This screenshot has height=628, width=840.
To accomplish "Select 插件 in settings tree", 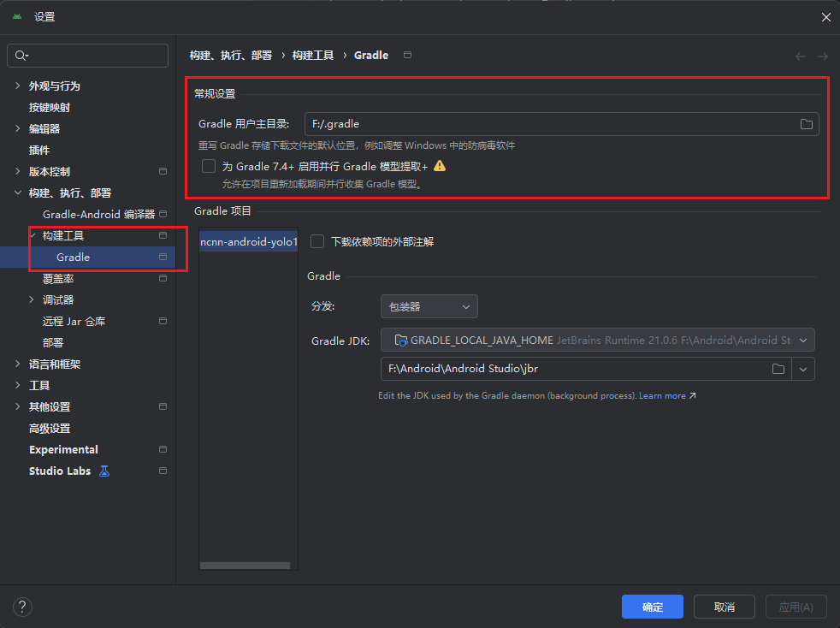I will pyautogui.click(x=39, y=150).
